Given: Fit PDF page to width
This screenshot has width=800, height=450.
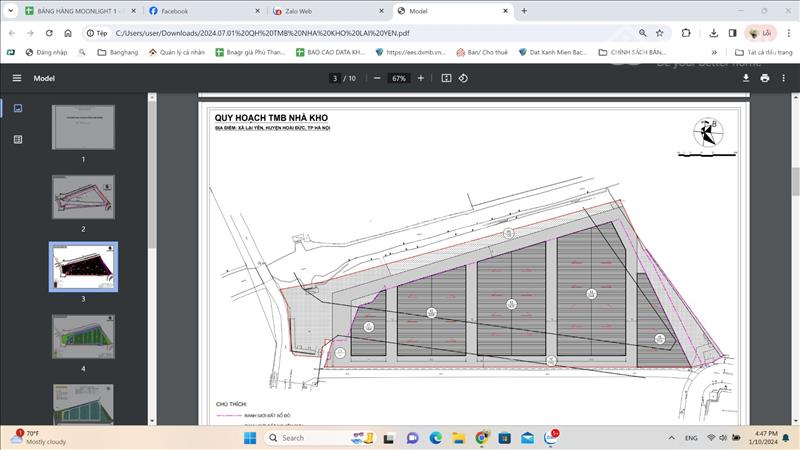Looking at the screenshot, I should [x=446, y=78].
